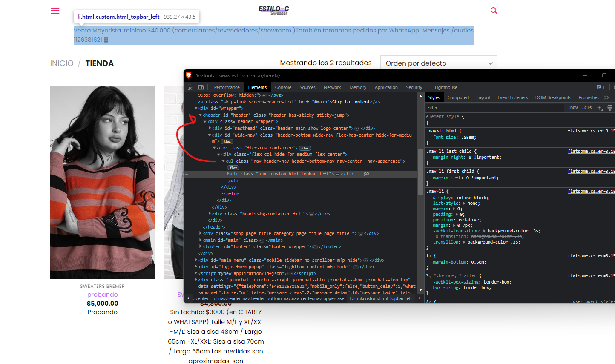Open the DOM Breakpoints tab

[553, 97]
